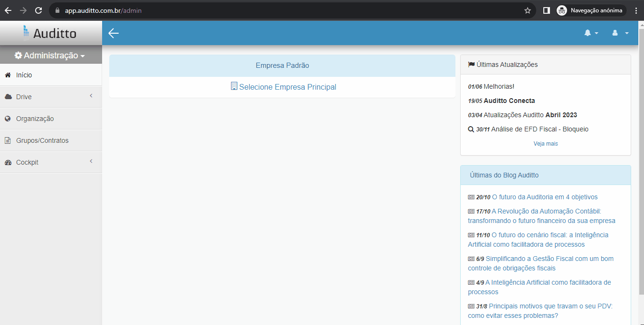Click the cloud icon next to Drive
644x325 pixels.
click(8, 97)
